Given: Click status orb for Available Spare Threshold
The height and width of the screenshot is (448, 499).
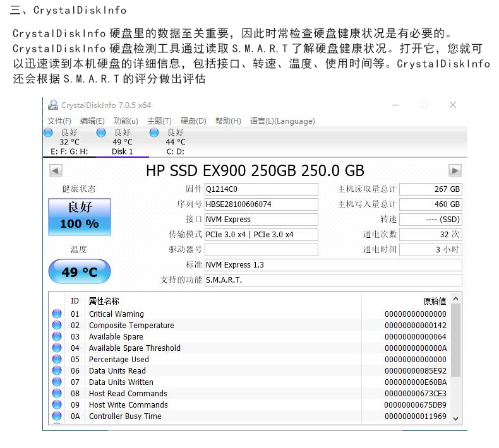Looking at the screenshot, I should click(57, 348).
